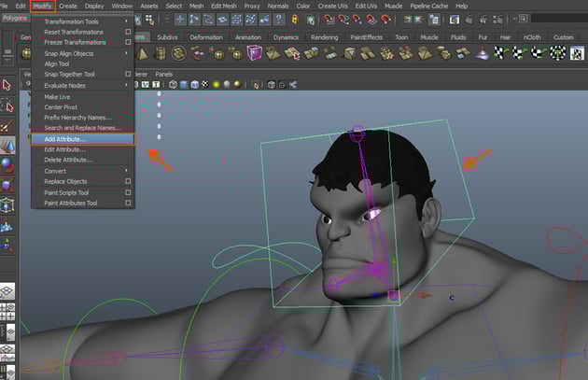Screen dimensions: 588x380
Task: Choose the Paint Selection brush tool
Action: tap(7, 126)
